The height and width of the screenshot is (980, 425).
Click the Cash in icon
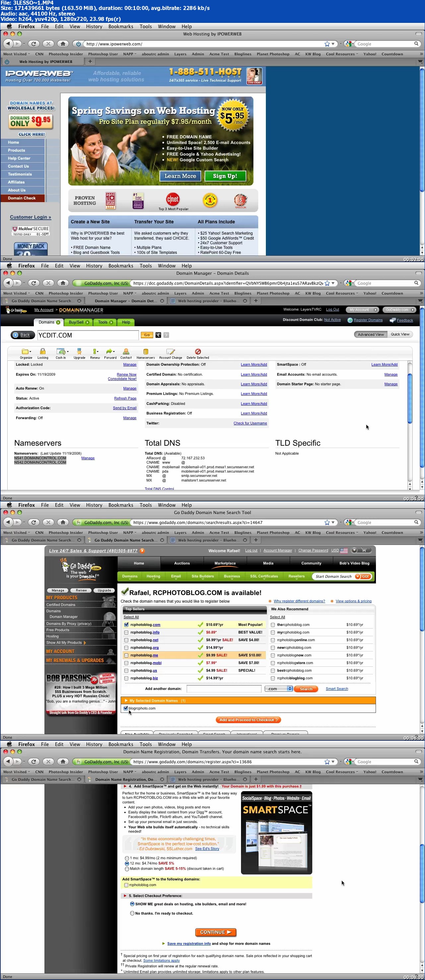point(61,351)
